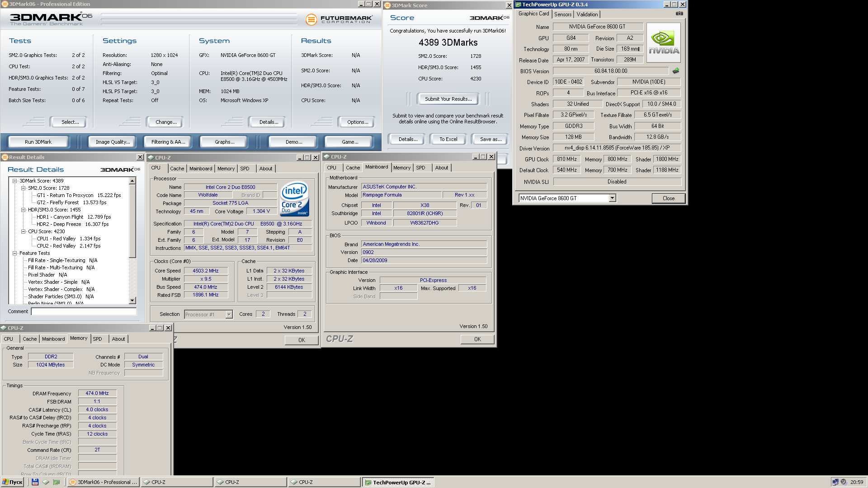Switch to GPU-Z Sensors tab
Image resolution: width=868 pixels, height=488 pixels.
click(x=563, y=14)
